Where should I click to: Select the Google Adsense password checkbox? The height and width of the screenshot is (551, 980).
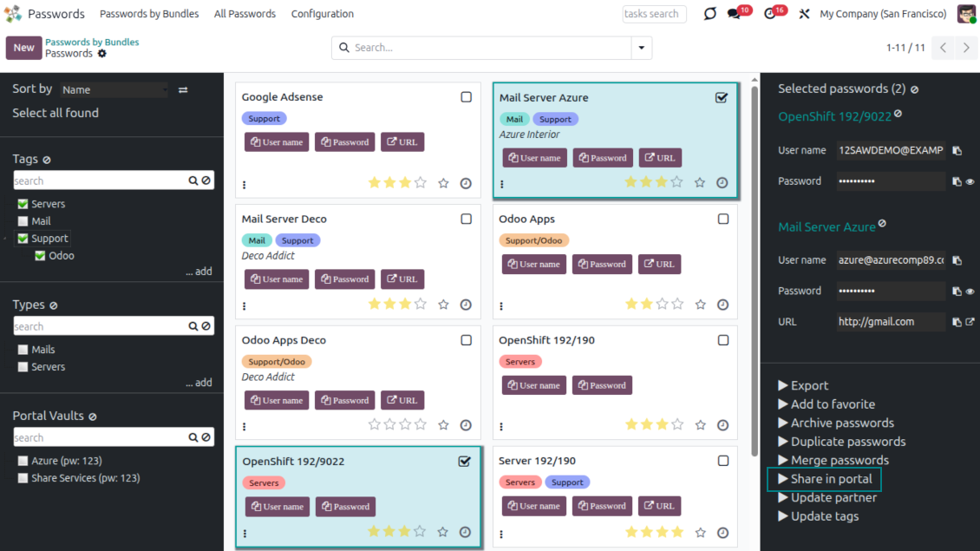[467, 97]
